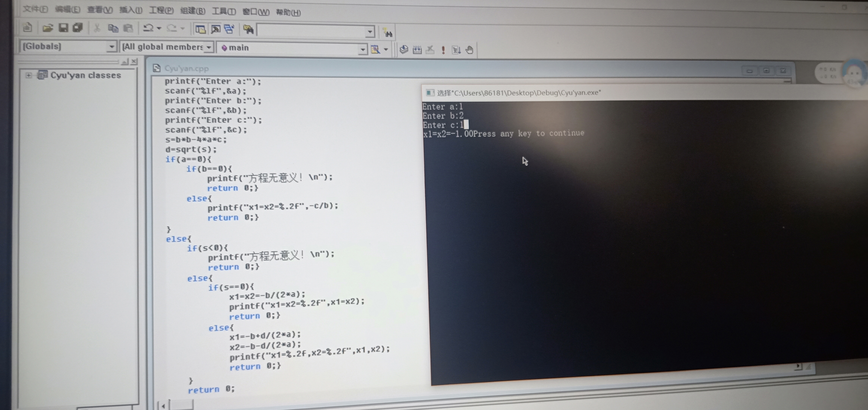The image size is (868, 410).
Task: Click the Compile icon in build toolbar
Action: [404, 50]
